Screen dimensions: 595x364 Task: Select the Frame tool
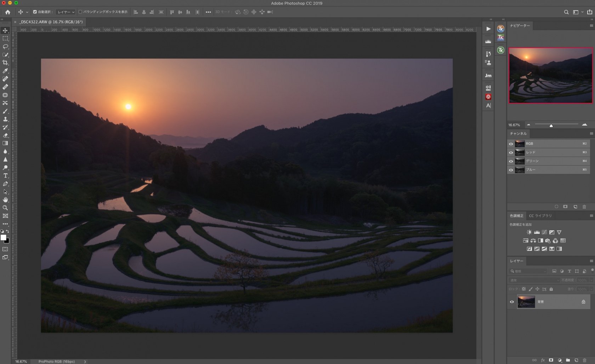pyautogui.click(x=5, y=216)
